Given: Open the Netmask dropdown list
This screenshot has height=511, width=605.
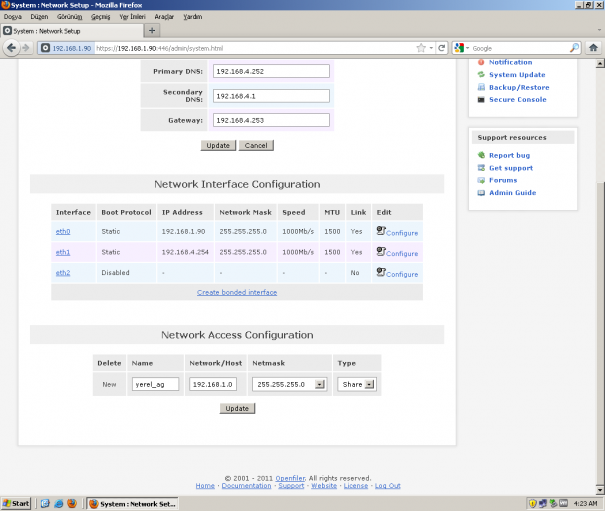Looking at the screenshot, I should [x=319, y=384].
